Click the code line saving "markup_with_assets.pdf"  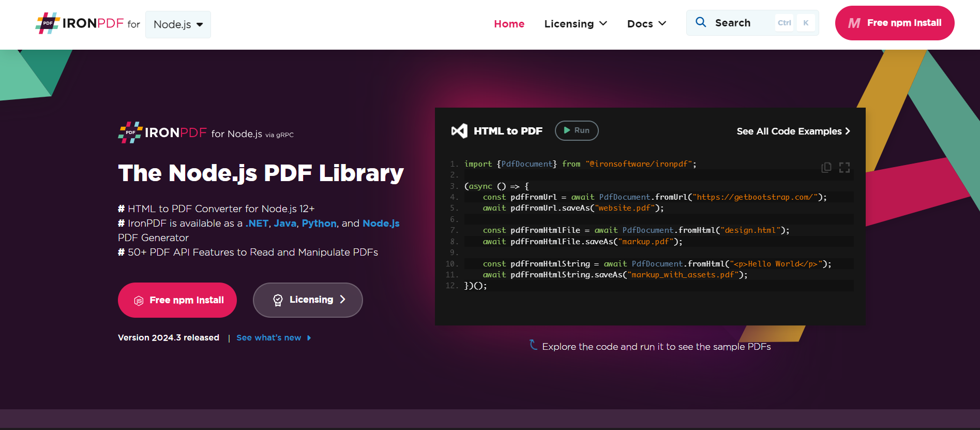[615, 275]
